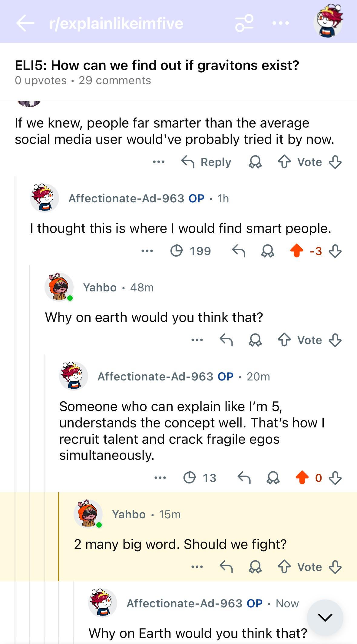Tap the jump-to-next-comment chevron button
The image size is (357, 644).
pos(325,617)
